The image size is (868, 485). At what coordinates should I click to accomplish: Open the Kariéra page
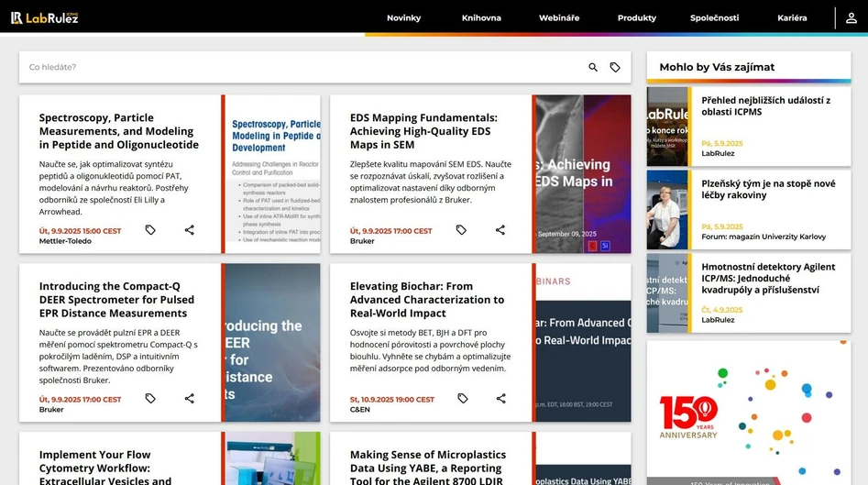coord(792,17)
